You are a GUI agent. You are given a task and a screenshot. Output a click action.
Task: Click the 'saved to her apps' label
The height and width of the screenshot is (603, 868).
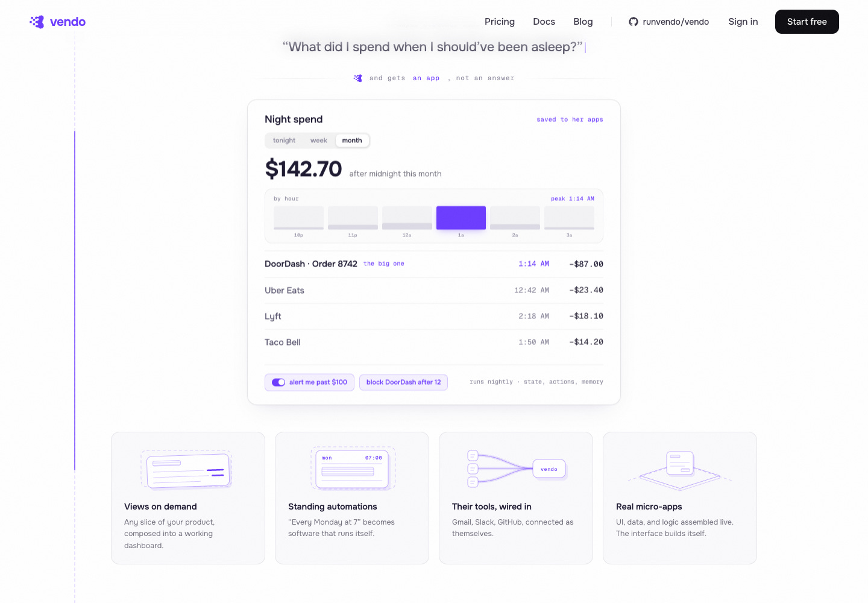point(570,119)
